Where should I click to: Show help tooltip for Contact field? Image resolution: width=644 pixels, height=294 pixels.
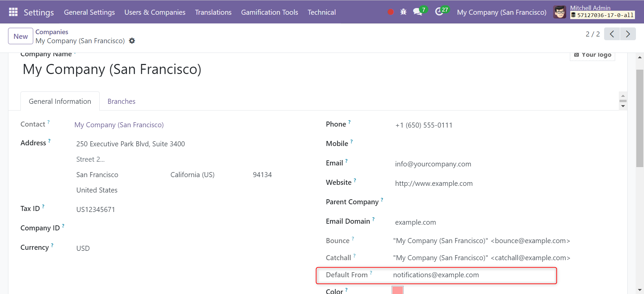click(49, 122)
